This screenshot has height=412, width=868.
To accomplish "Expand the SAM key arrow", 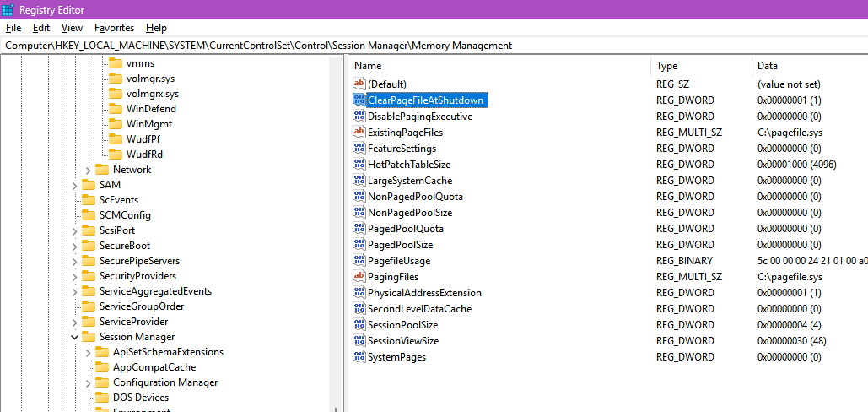I will [x=75, y=185].
